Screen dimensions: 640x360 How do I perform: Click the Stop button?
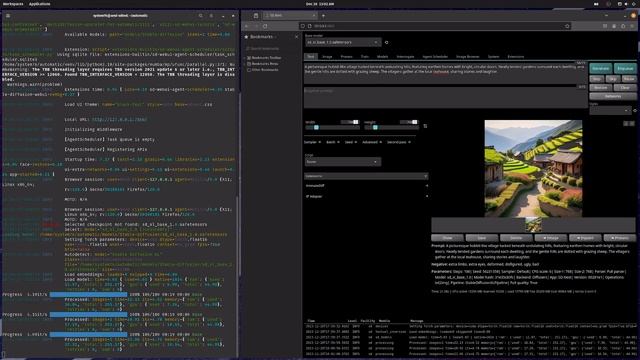[597, 79]
